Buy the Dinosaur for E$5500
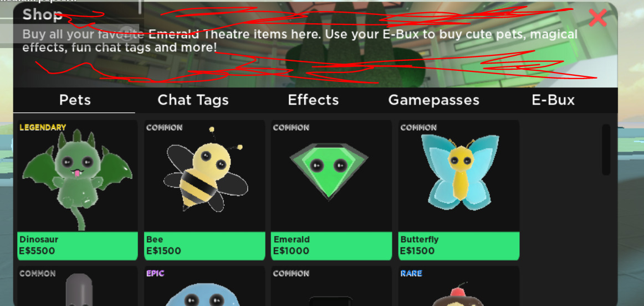 (x=77, y=246)
